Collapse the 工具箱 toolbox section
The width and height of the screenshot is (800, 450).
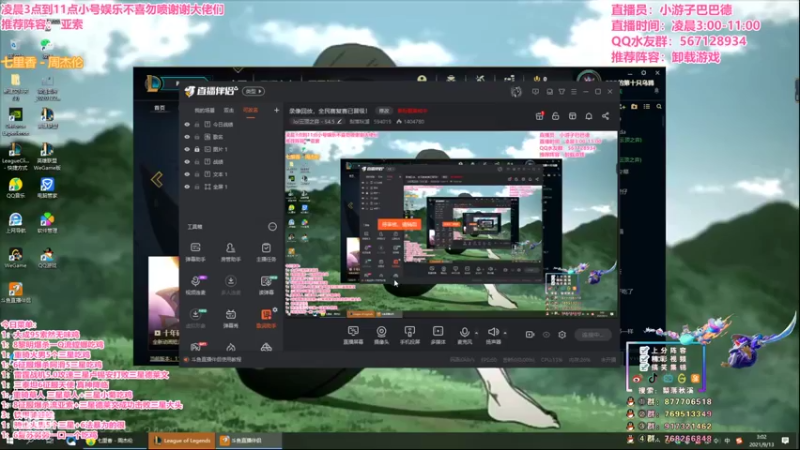tap(272, 227)
